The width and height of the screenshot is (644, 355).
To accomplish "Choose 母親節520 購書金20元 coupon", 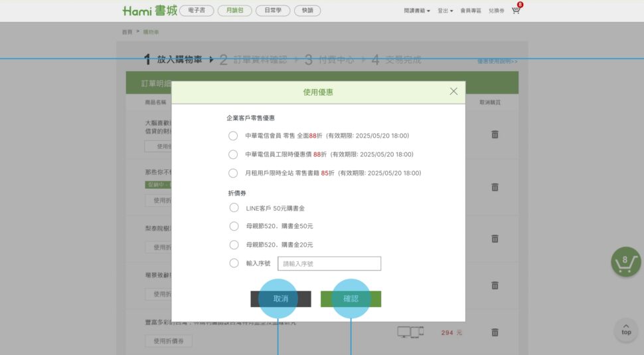I will pos(234,245).
